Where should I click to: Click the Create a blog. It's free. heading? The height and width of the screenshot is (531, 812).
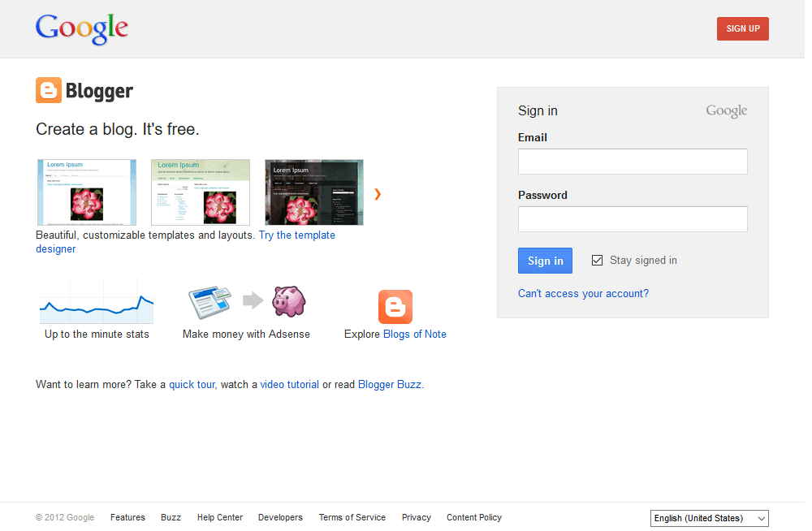click(118, 129)
